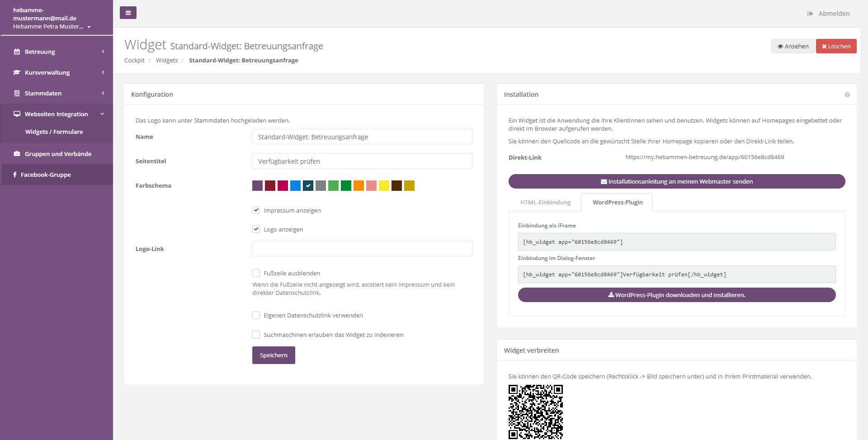Click the QR code image
This screenshot has width=868, height=440.
(x=535, y=412)
